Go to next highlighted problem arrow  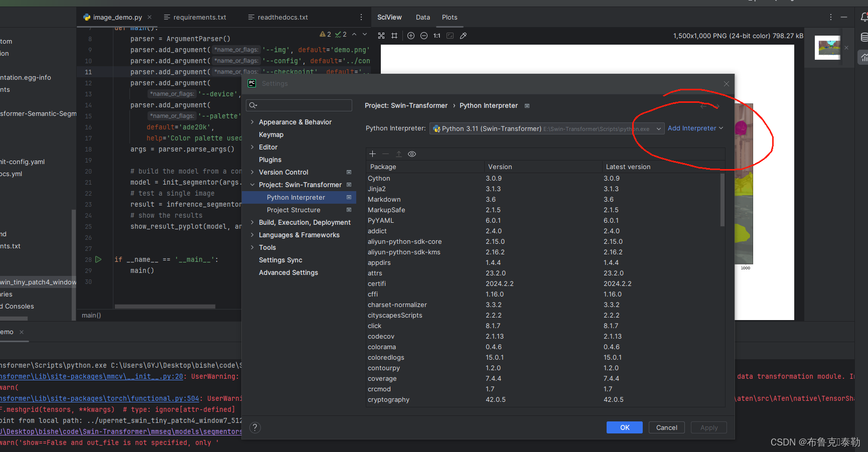(365, 34)
